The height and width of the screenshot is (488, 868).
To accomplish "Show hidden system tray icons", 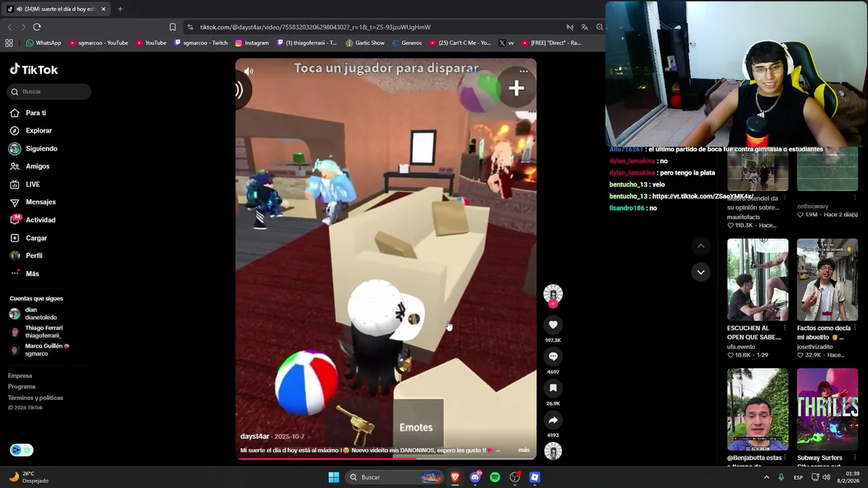I will [x=766, y=477].
